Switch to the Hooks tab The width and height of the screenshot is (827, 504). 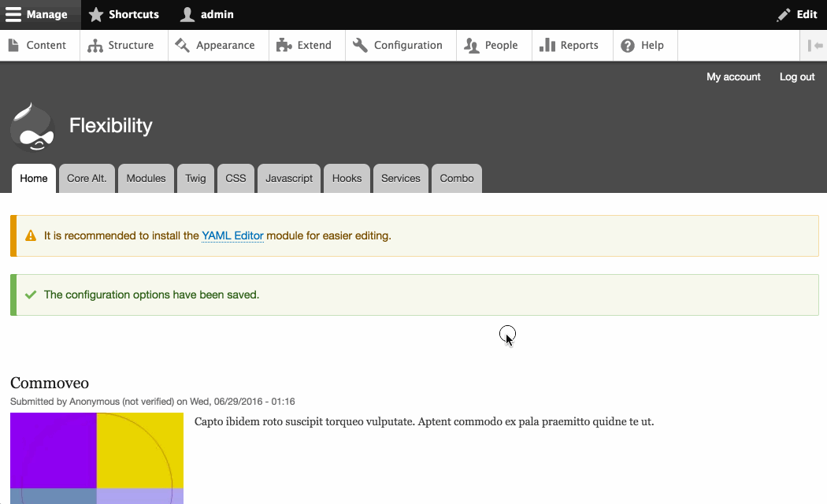point(347,178)
